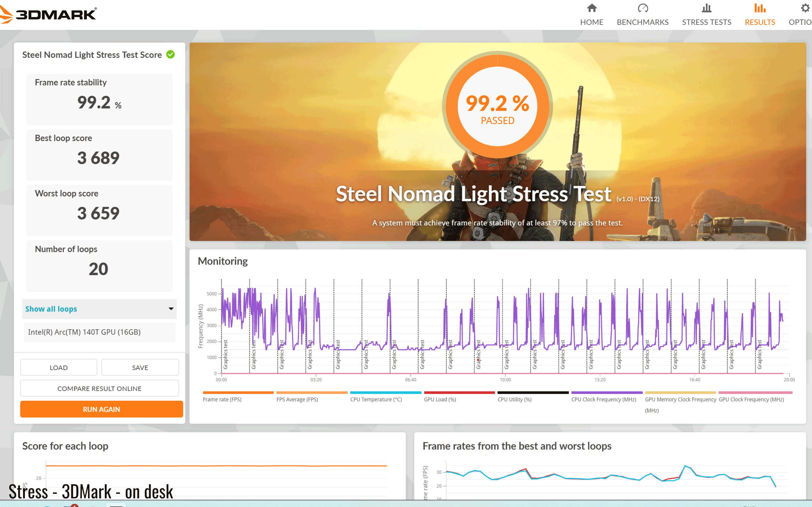Toggle the FPS Average (FPS) legend series

click(312, 397)
